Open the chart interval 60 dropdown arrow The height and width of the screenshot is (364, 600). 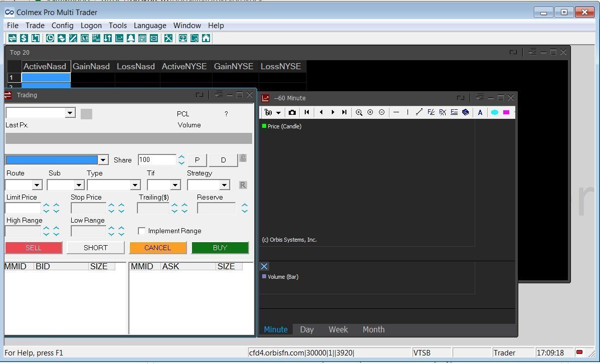pyautogui.click(x=278, y=112)
